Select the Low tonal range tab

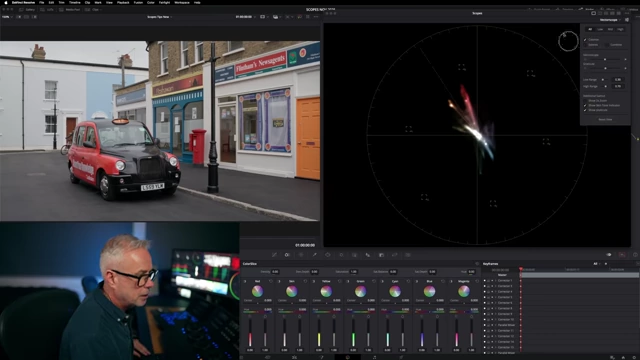pos(600,29)
